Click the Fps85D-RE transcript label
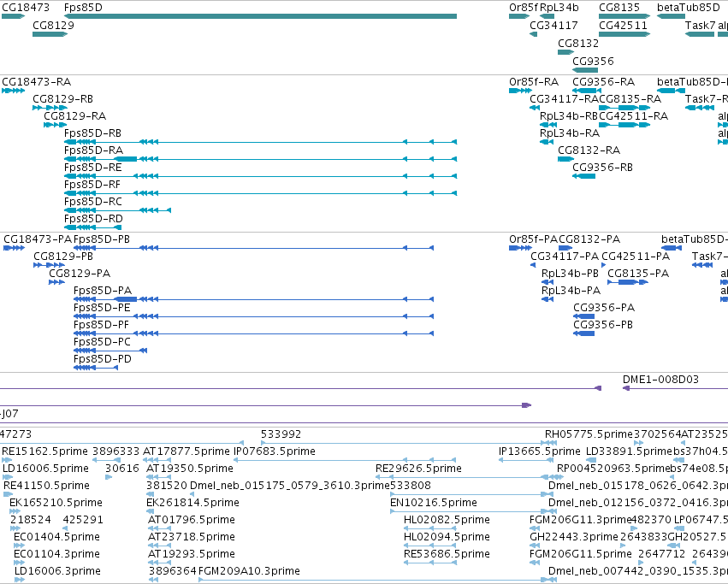This screenshot has height=584, width=728. 93,168
